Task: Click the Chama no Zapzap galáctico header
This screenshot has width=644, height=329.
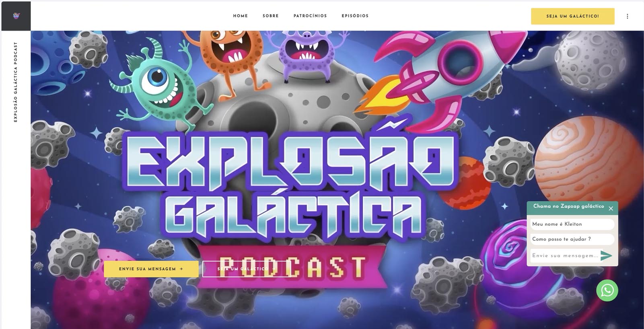Action: point(568,207)
